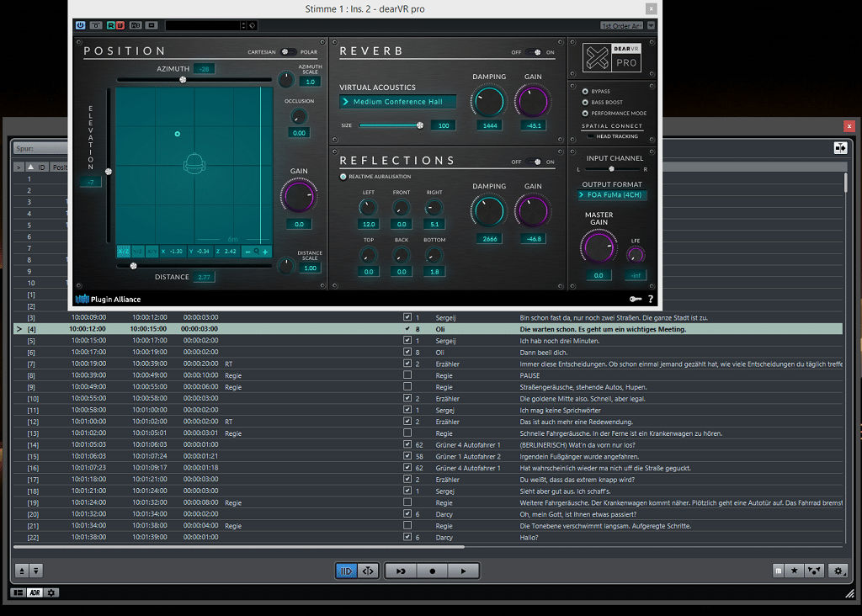This screenshot has height=616, width=862.
Task: Click the list view icon at bottom left
Action: point(19,592)
